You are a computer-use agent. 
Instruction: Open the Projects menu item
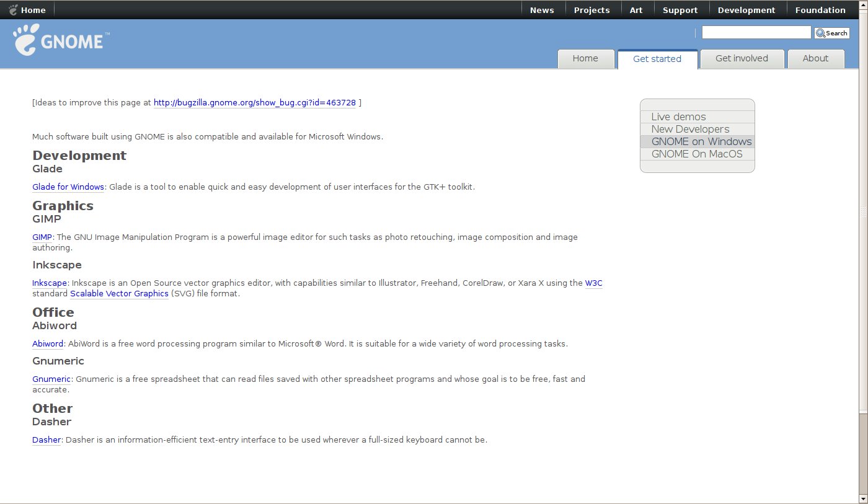point(591,10)
